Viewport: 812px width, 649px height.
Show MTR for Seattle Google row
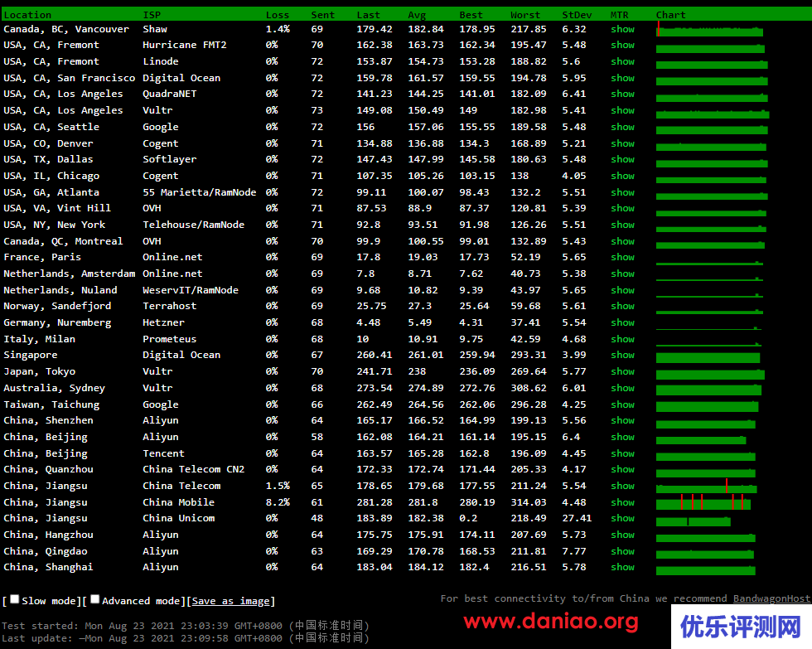(x=622, y=127)
